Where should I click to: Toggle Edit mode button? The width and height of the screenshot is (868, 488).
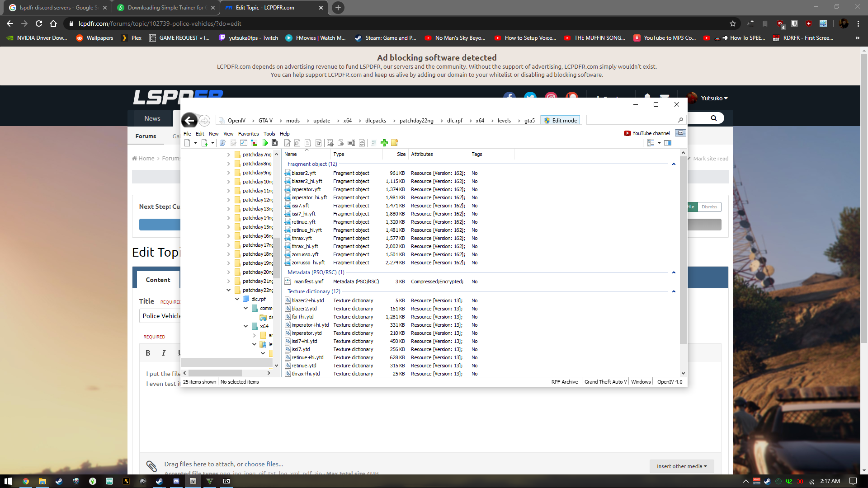click(x=561, y=121)
